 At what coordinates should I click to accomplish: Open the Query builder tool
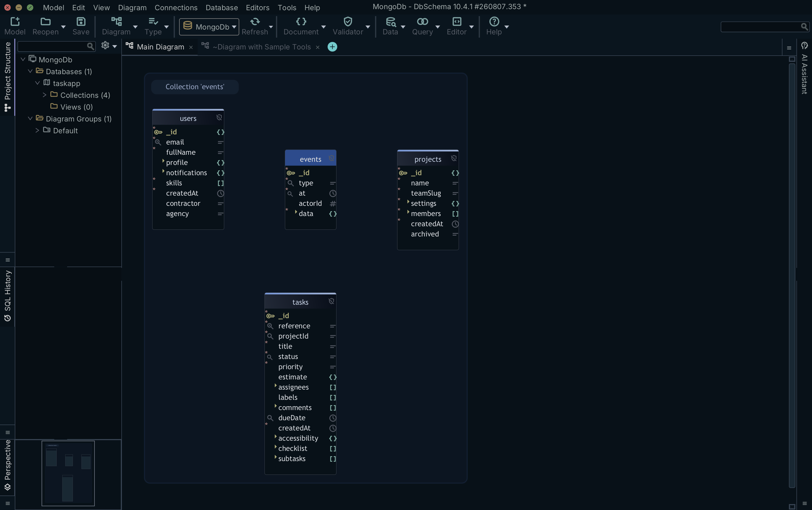point(422,21)
